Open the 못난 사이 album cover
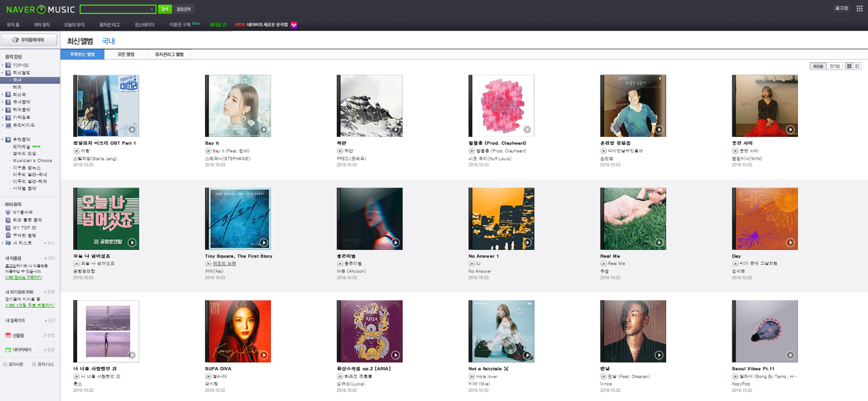Image resolution: width=868 pixels, height=401 pixels. tap(765, 106)
